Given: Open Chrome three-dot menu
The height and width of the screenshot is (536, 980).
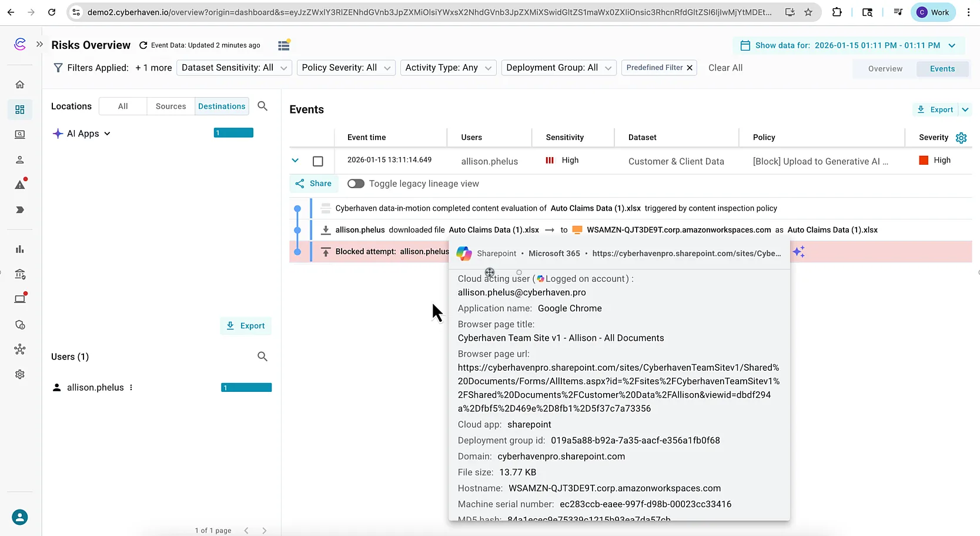Looking at the screenshot, I should [968, 12].
